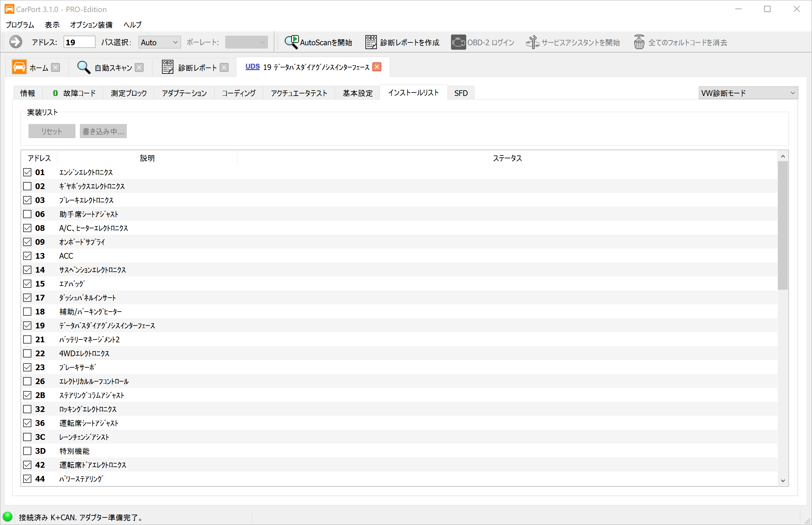Enable checkbox for 02 gearbox electronics

coord(27,186)
